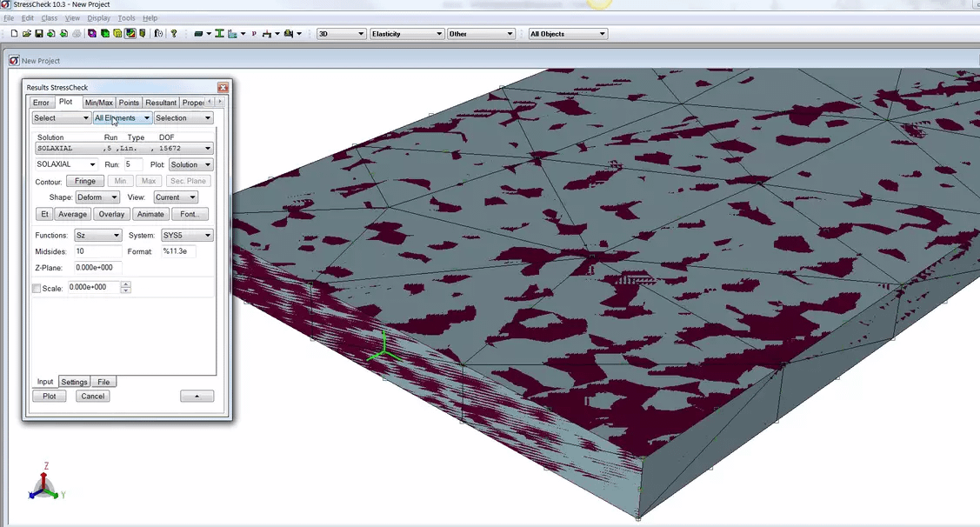Click the P points toolbar icon
Screen dimensions: 980x527
coord(252,33)
